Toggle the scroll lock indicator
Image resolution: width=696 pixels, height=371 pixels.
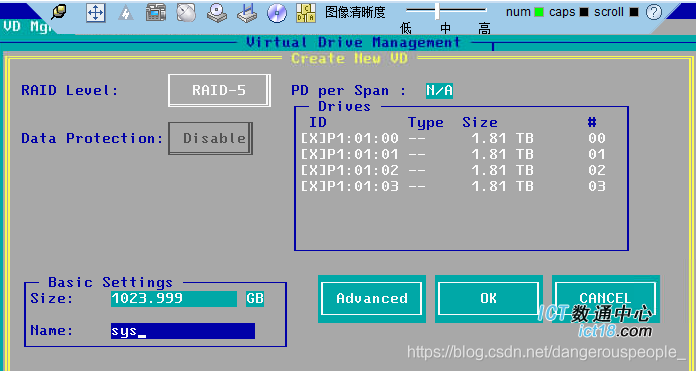click(634, 12)
